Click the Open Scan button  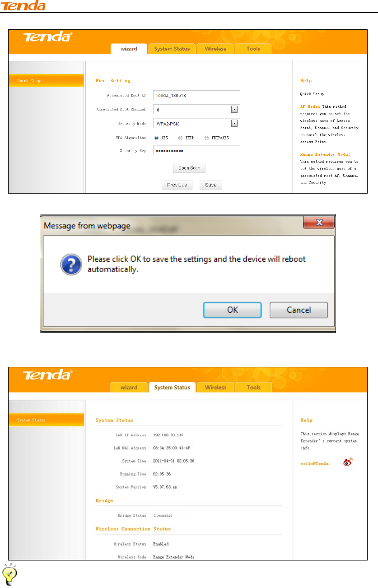189,168
